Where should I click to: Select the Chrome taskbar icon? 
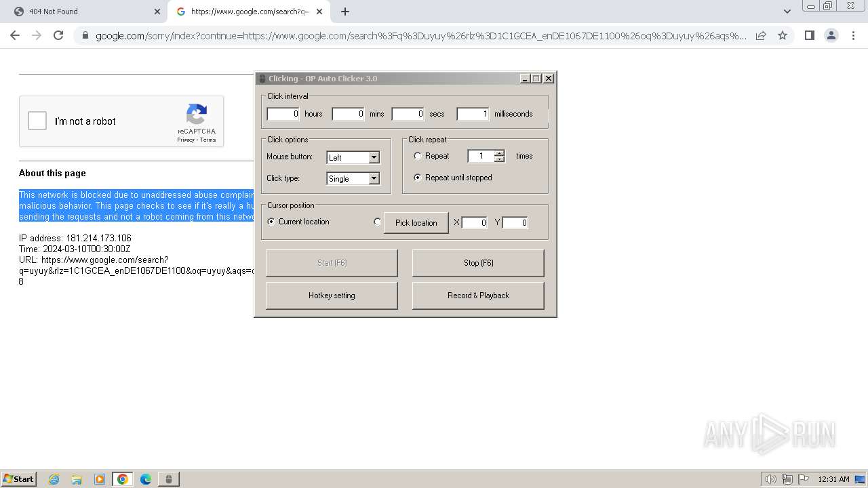pyautogui.click(x=123, y=479)
